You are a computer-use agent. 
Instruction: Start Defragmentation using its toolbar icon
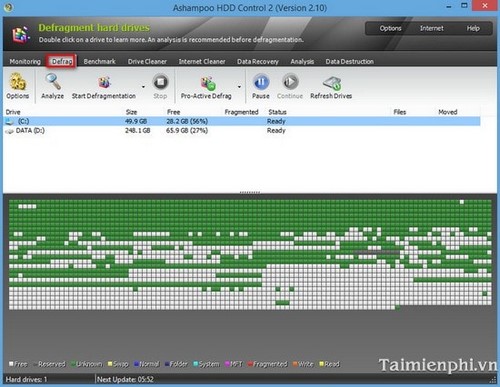pyautogui.click(x=104, y=82)
